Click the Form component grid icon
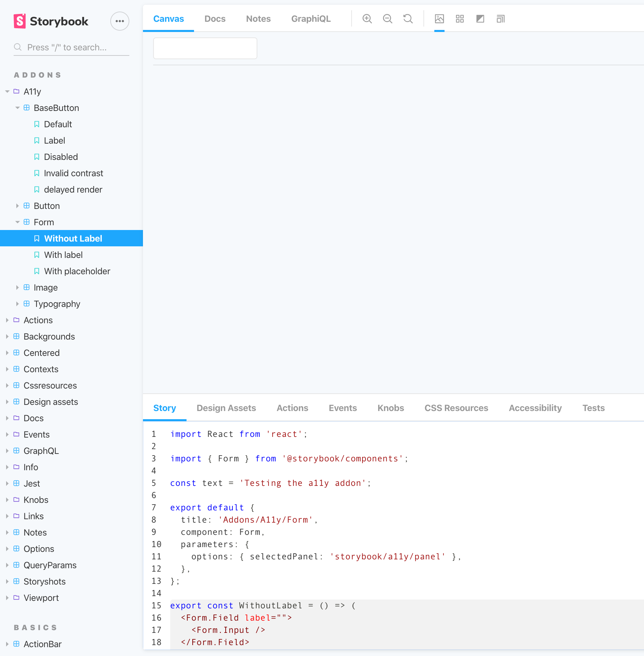 point(27,222)
